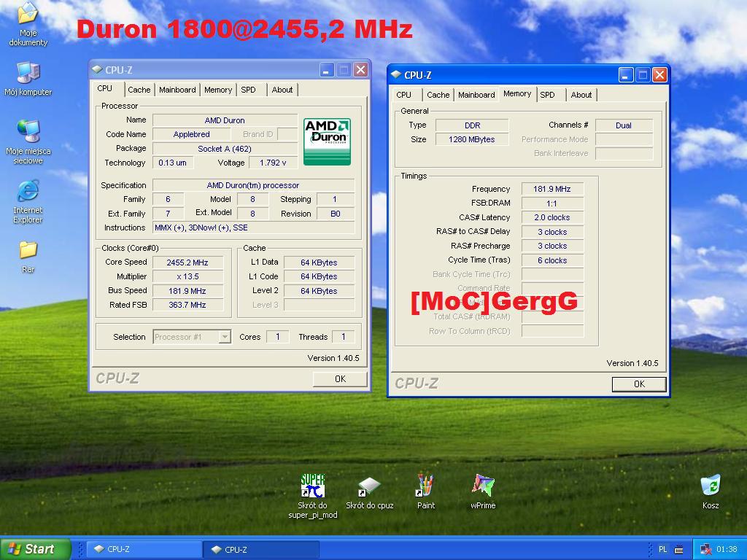The height and width of the screenshot is (560, 747).
Task: Click OK in the left CPU-Z window
Action: click(x=340, y=378)
